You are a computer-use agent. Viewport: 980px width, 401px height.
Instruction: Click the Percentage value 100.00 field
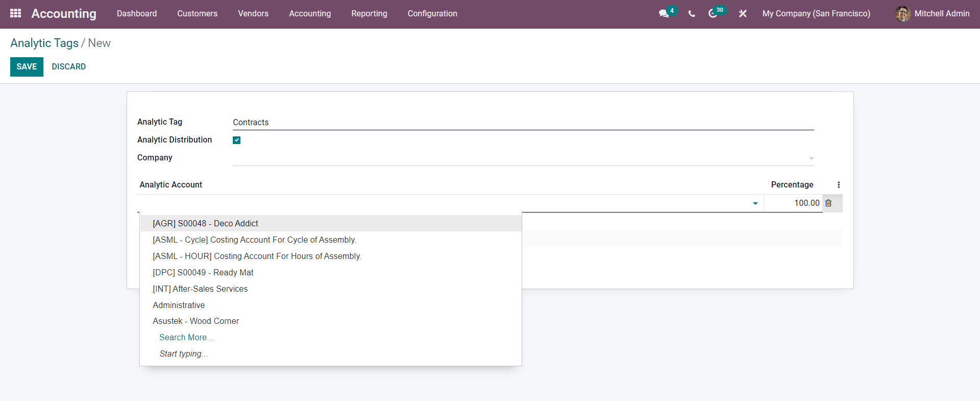click(x=793, y=203)
